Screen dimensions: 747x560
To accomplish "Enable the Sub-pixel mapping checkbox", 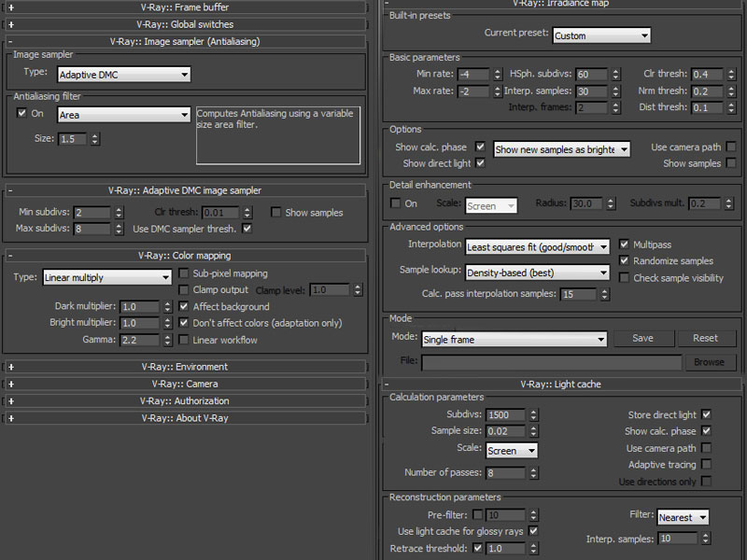I will point(183,273).
